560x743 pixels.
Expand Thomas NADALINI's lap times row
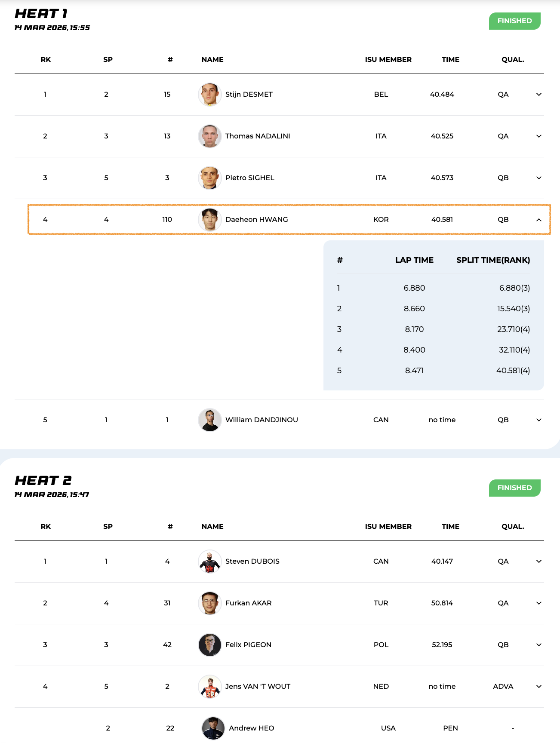click(x=538, y=136)
